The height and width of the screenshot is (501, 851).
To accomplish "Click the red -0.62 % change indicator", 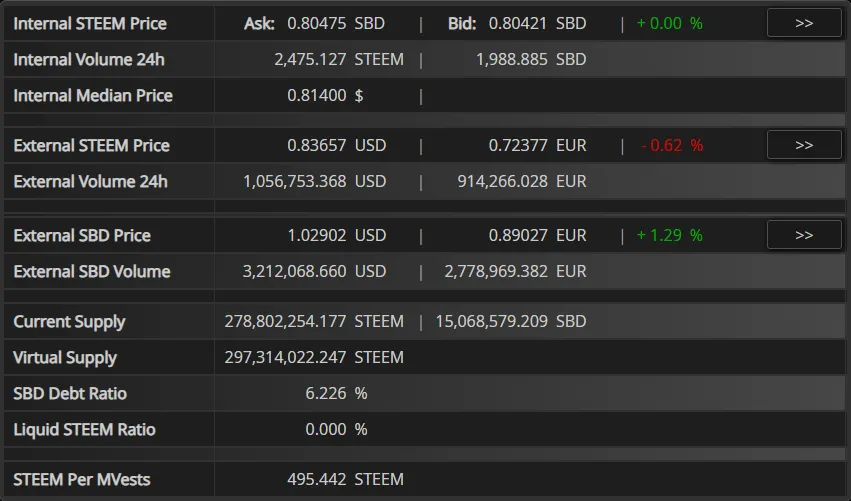I will (x=672, y=145).
